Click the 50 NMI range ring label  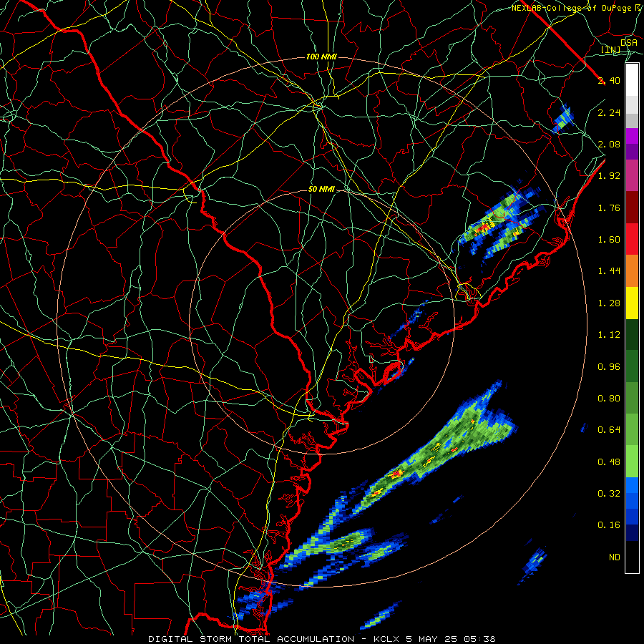[x=321, y=189]
